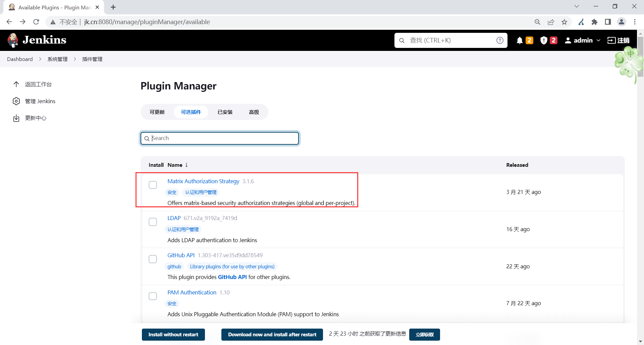
Task: Click the up arrow icon beside 返回工作台
Action: [16, 84]
